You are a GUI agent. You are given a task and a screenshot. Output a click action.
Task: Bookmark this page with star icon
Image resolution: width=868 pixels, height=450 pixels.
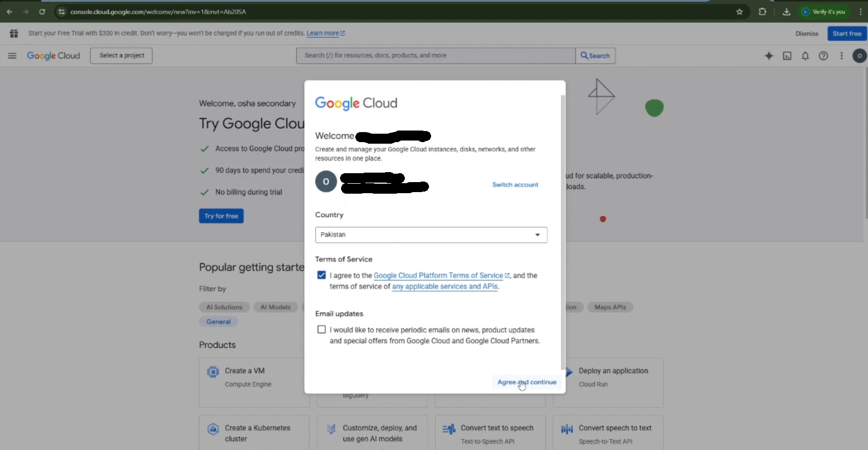(739, 12)
